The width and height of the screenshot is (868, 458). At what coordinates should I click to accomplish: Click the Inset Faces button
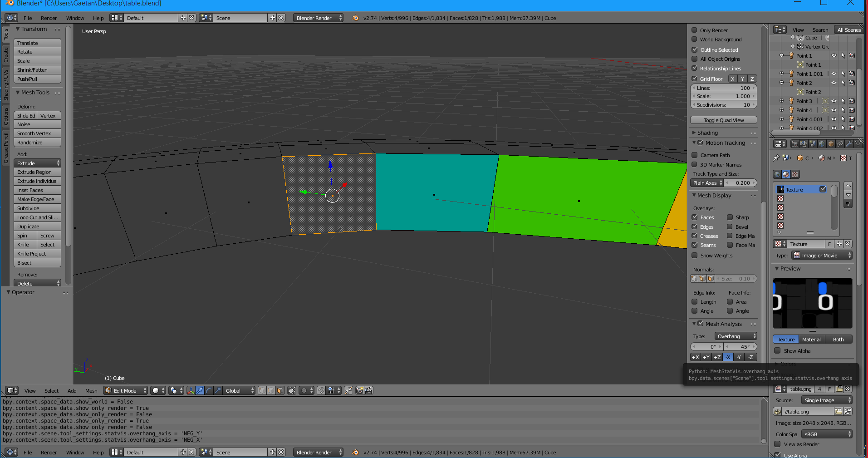tap(38, 190)
